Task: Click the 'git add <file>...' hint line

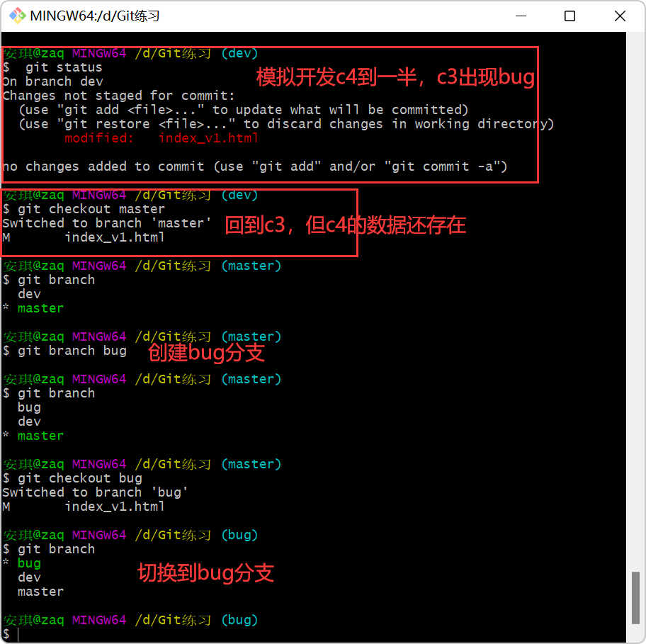Action: (244, 110)
